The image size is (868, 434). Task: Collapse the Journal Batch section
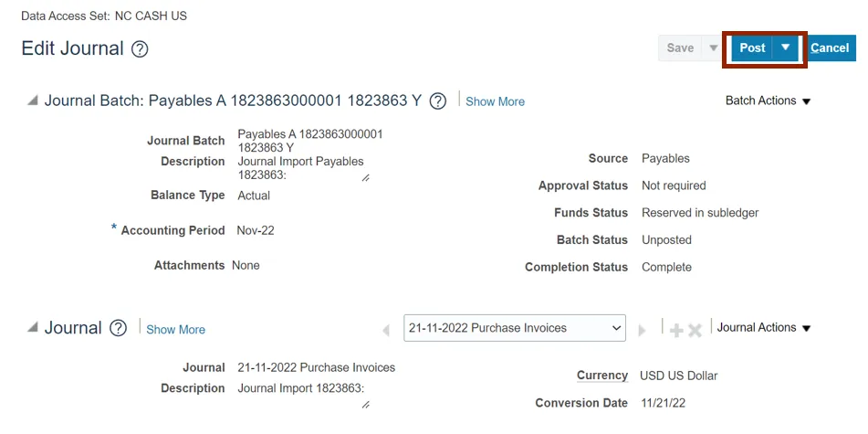[x=33, y=101]
